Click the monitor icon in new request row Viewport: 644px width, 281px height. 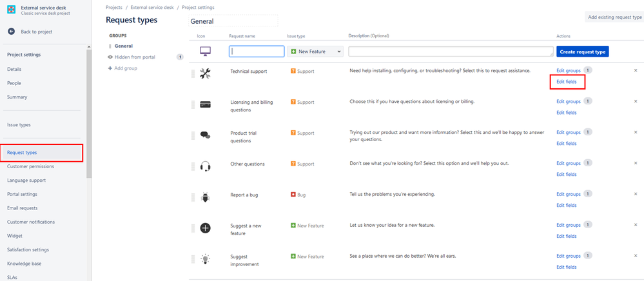coord(205,52)
